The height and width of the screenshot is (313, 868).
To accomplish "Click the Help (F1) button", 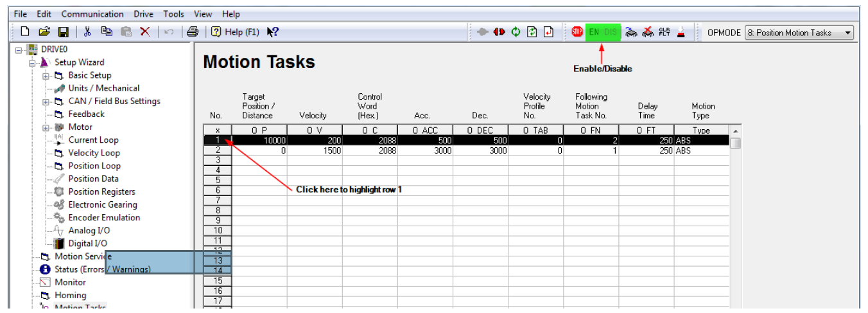I will click(x=236, y=31).
